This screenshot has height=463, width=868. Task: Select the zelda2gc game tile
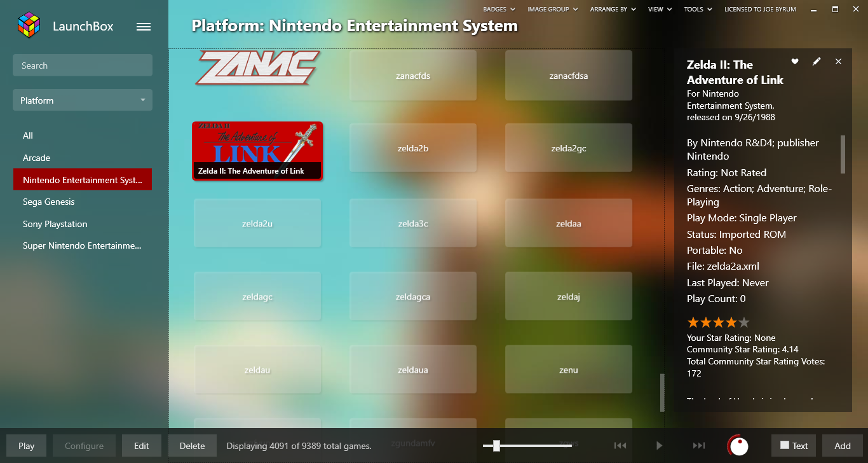pyautogui.click(x=569, y=148)
